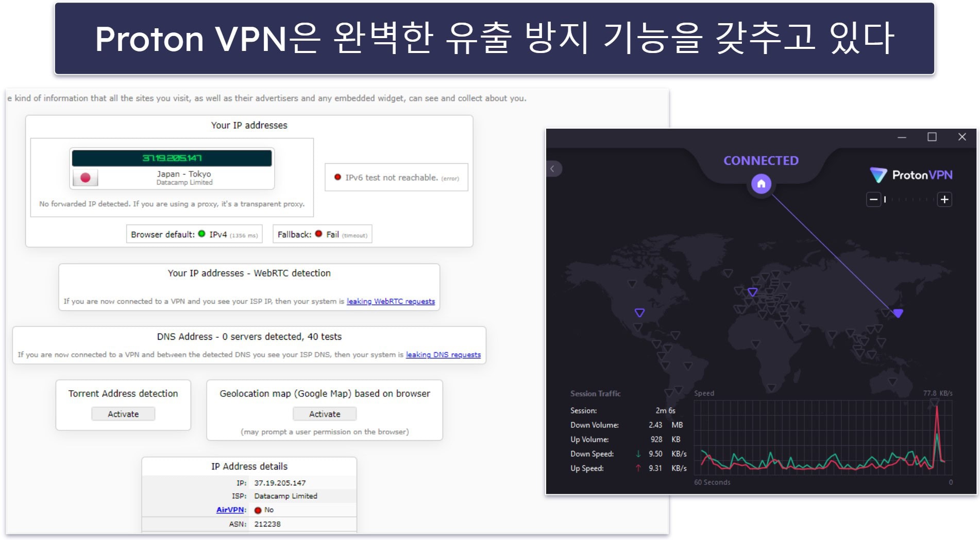Activate Geolocation map detection
The width and height of the screenshot is (980, 540).
tap(325, 414)
